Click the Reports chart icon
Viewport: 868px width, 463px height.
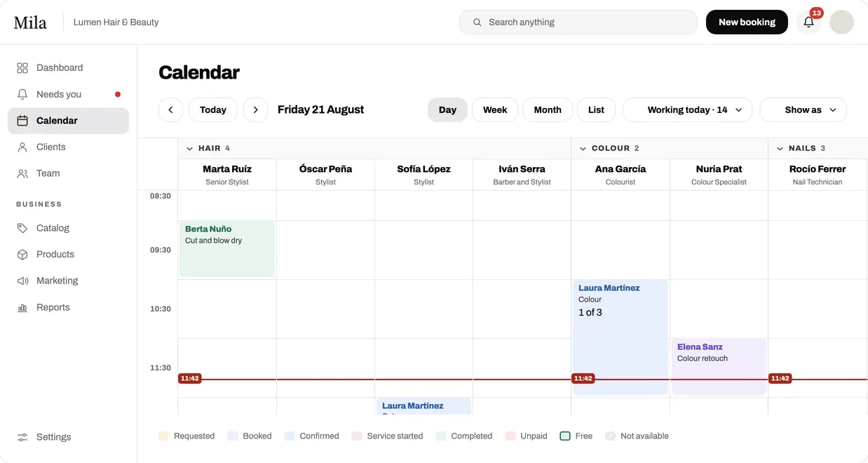22,307
